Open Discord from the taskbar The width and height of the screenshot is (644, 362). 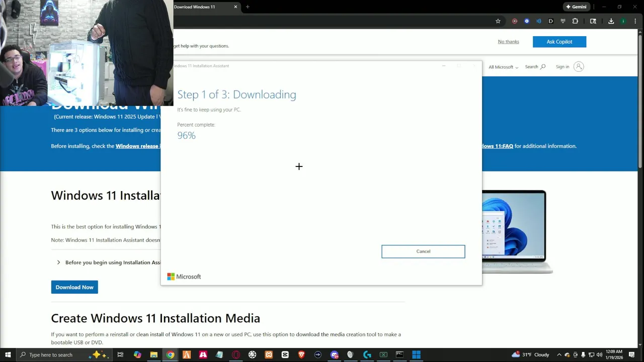[335, 354]
